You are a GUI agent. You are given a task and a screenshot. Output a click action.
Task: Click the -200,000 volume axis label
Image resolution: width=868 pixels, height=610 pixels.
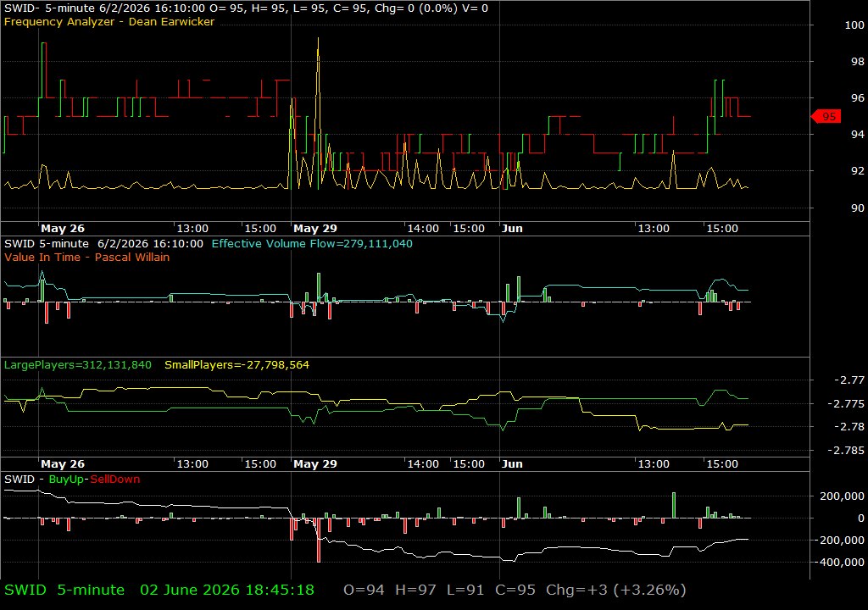click(x=840, y=541)
